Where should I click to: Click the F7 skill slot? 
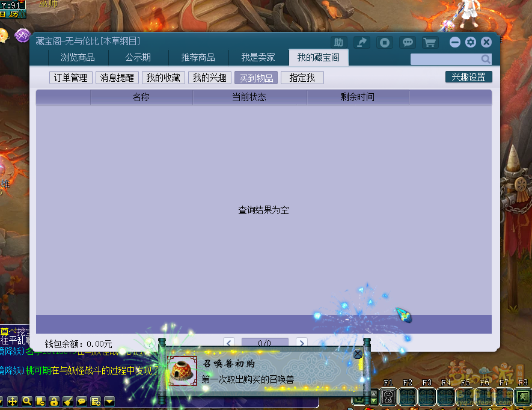coord(504,396)
